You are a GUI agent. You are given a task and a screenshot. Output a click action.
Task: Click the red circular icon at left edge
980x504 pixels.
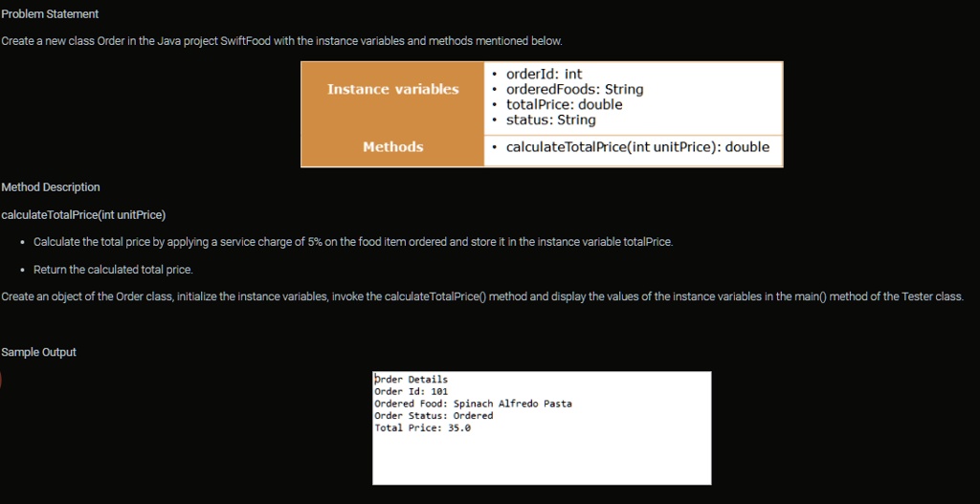(x=1, y=380)
